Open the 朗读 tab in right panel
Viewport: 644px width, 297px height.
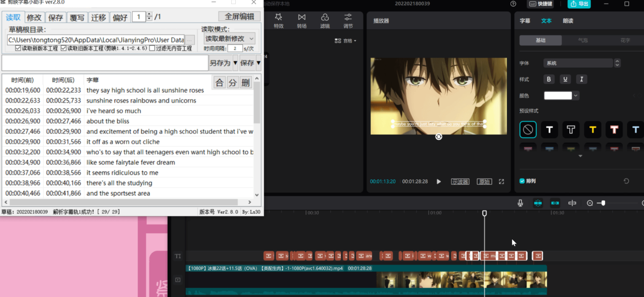568,21
